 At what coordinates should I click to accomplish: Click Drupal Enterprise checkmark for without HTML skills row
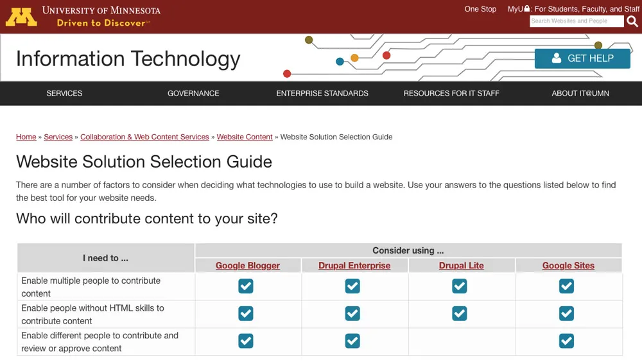(x=352, y=313)
